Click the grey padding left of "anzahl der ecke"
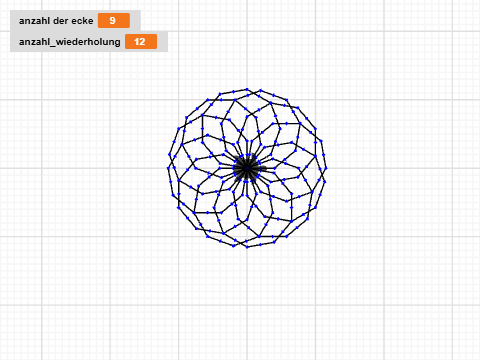The height and width of the screenshot is (360, 480). click(14, 21)
